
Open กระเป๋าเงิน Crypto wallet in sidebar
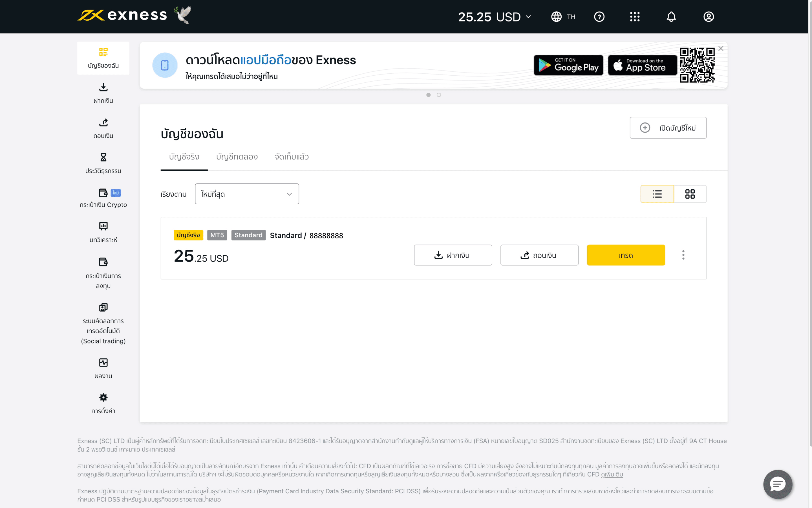point(103,198)
